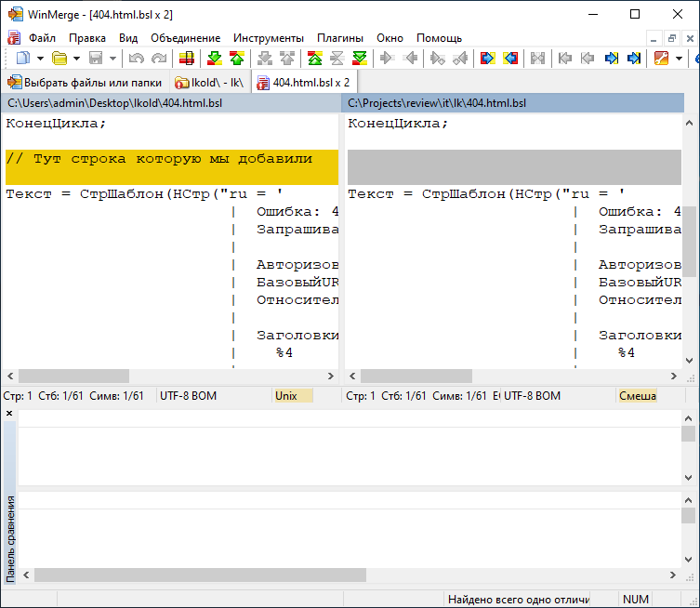The height and width of the screenshot is (608, 700).
Task: Expand the Options wrench dropdown arrow
Action: tap(678, 59)
